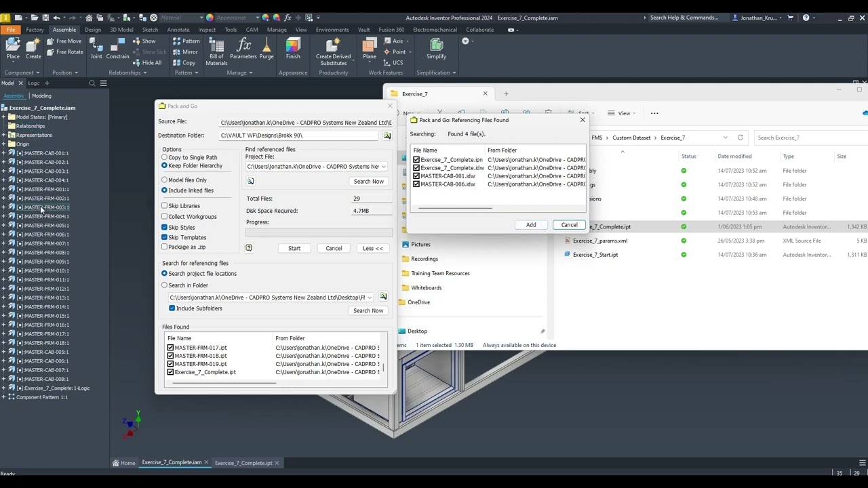The width and height of the screenshot is (868, 488).
Task: Click browse icon for search folder
Action: [383, 297]
